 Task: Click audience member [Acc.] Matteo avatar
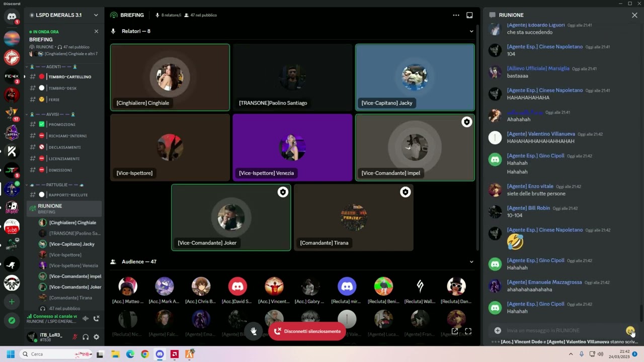coord(128,287)
